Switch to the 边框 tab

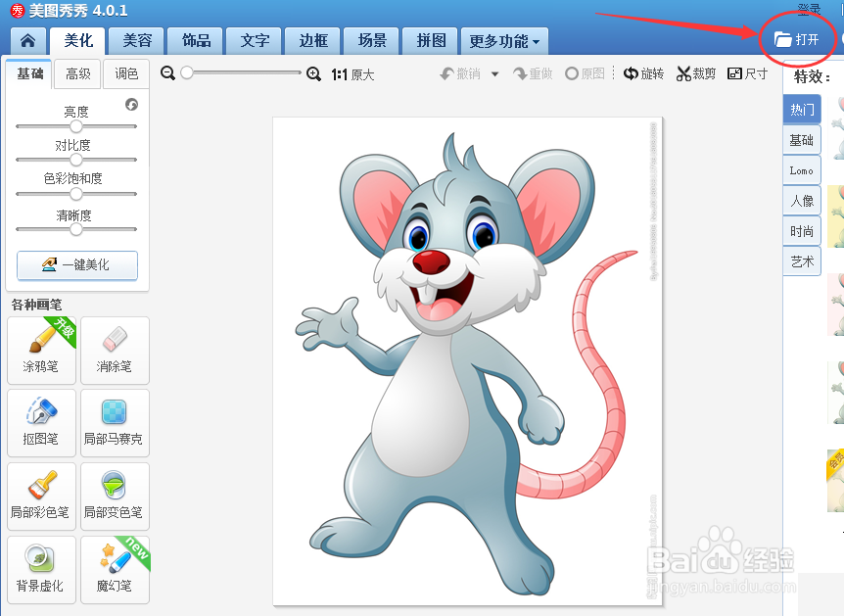(313, 41)
